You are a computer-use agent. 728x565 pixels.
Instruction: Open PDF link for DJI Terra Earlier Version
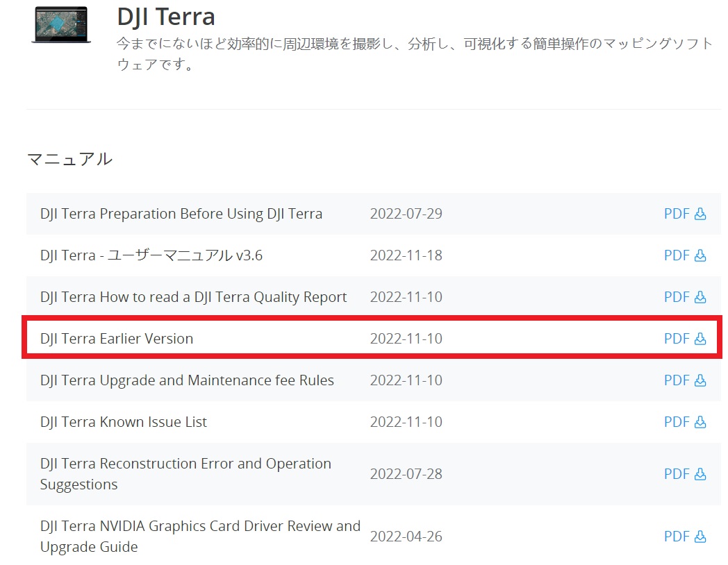[x=677, y=339]
